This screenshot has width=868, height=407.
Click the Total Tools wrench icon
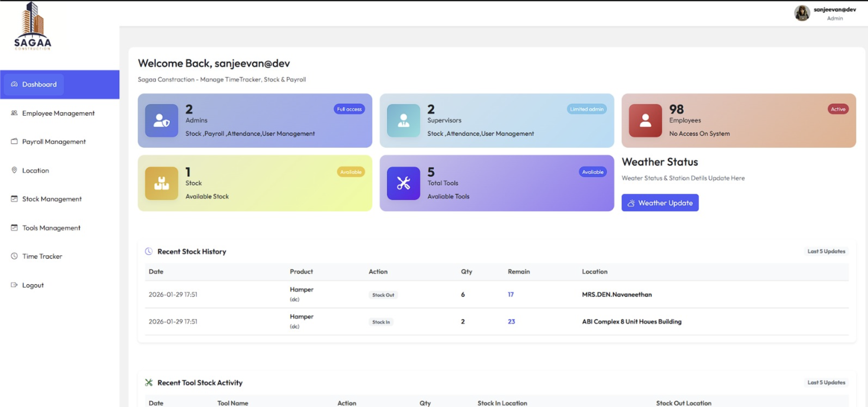403,184
